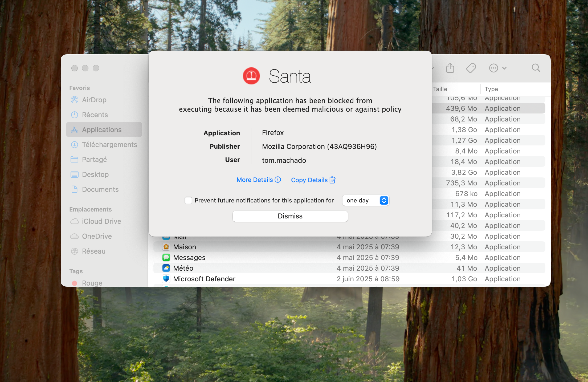Select Téléchargements in the sidebar
This screenshot has width=588, height=382.
(x=109, y=145)
